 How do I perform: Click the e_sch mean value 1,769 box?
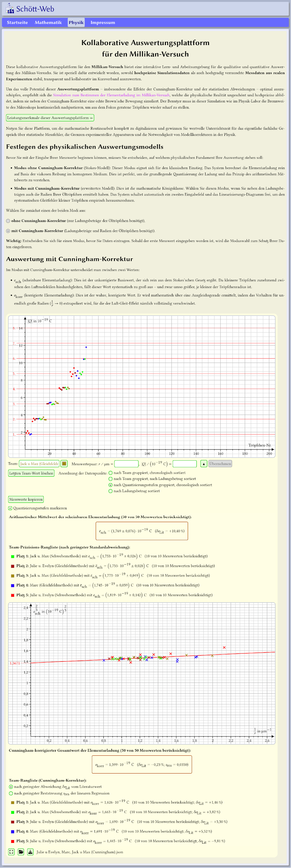point(142,531)
